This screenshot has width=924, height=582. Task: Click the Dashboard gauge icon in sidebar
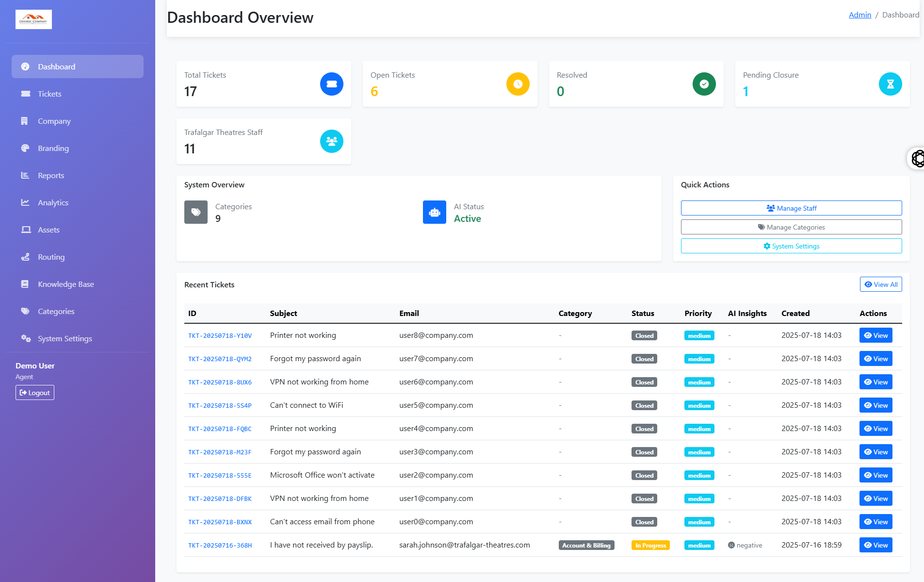click(x=25, y=67)
